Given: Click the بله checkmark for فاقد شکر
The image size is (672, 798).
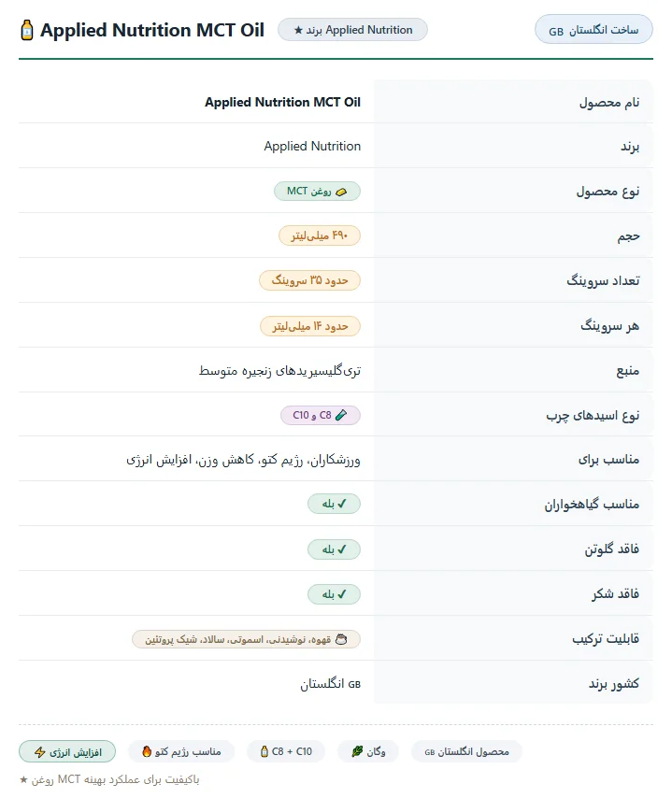Looking at the screenshot, I should (334, 594).
